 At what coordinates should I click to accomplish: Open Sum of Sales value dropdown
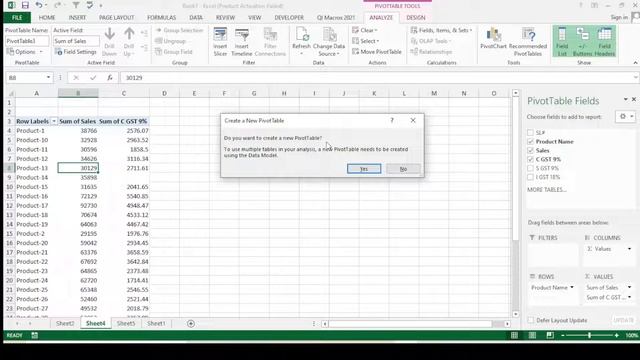(x=629, y=287)
